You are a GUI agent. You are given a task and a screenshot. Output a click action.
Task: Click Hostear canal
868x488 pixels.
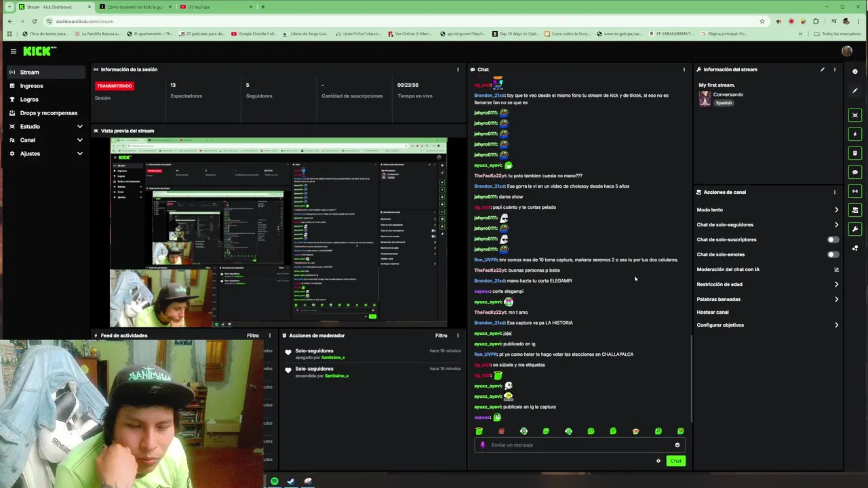(x=712, y=312)
